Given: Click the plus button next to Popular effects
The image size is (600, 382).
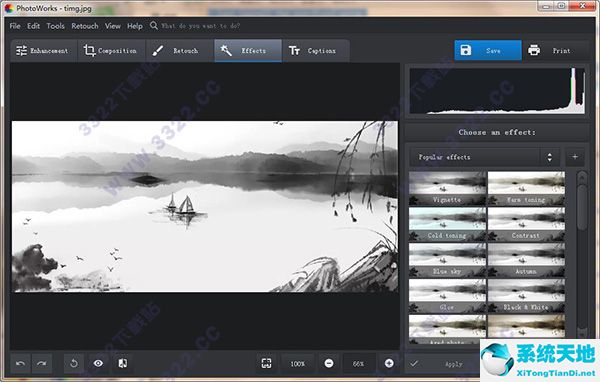Looking at the screenshot, I should pyautogui.click(x=575, y=157).
